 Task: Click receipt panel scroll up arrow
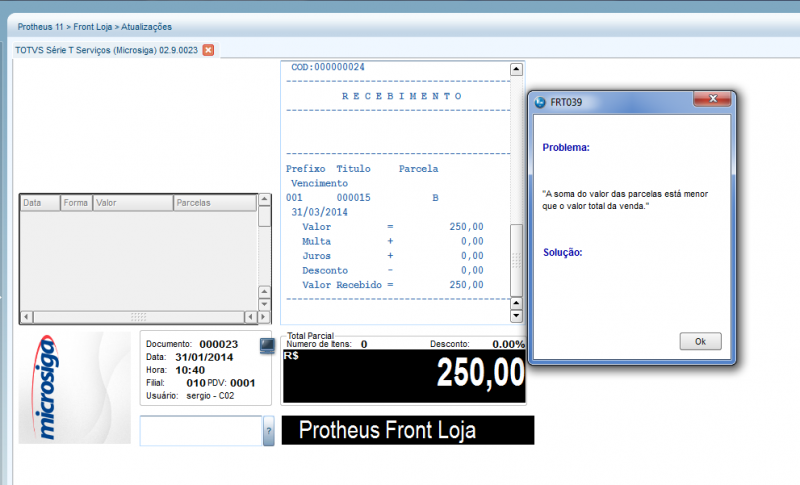click(x=516, y=69)
